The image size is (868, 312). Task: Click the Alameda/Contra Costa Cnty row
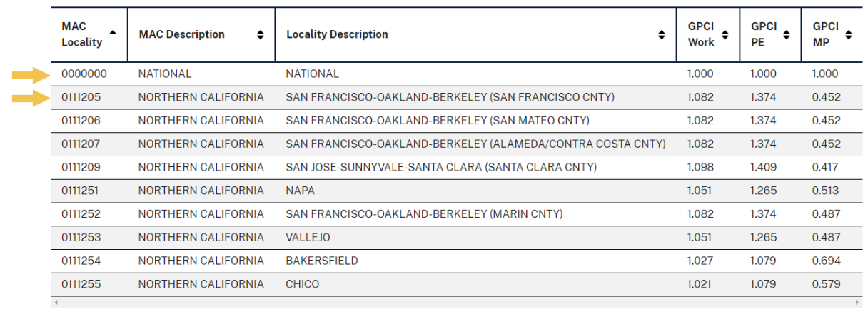[457, 144]
